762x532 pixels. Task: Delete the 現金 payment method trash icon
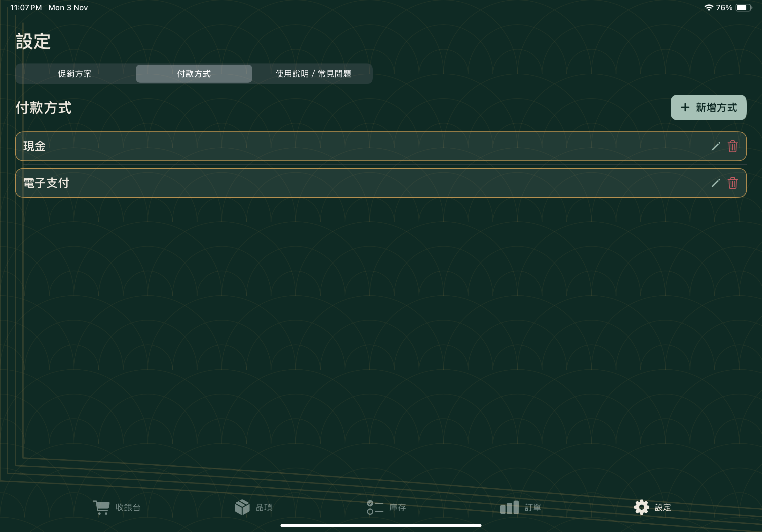point(732,146)
